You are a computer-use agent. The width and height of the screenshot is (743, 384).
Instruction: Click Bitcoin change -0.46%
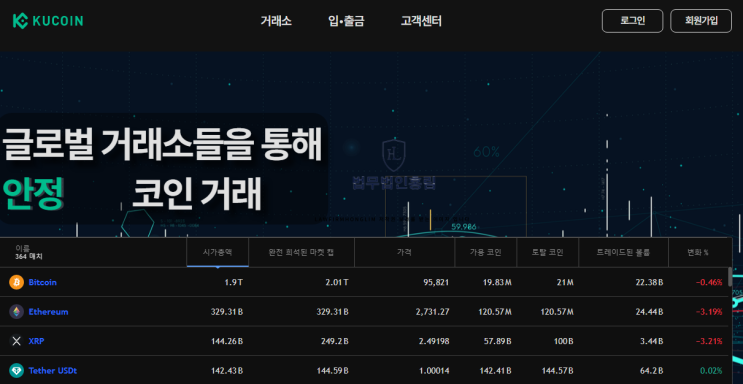click(x=709, y=283)
